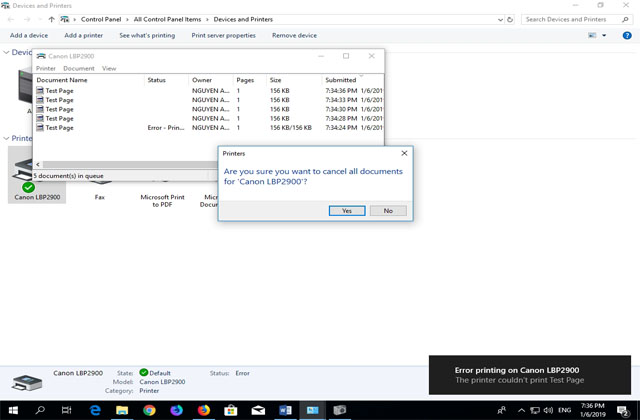Open the Help question mark icon
Image resolution: width=640 pixels, height=420 pixels.
[x=627, y=36]
